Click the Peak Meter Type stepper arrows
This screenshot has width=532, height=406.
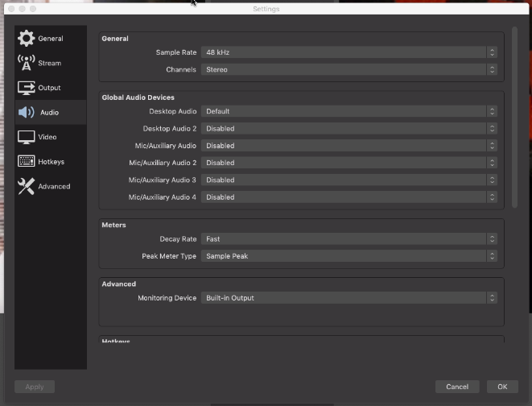pos(492,256)
